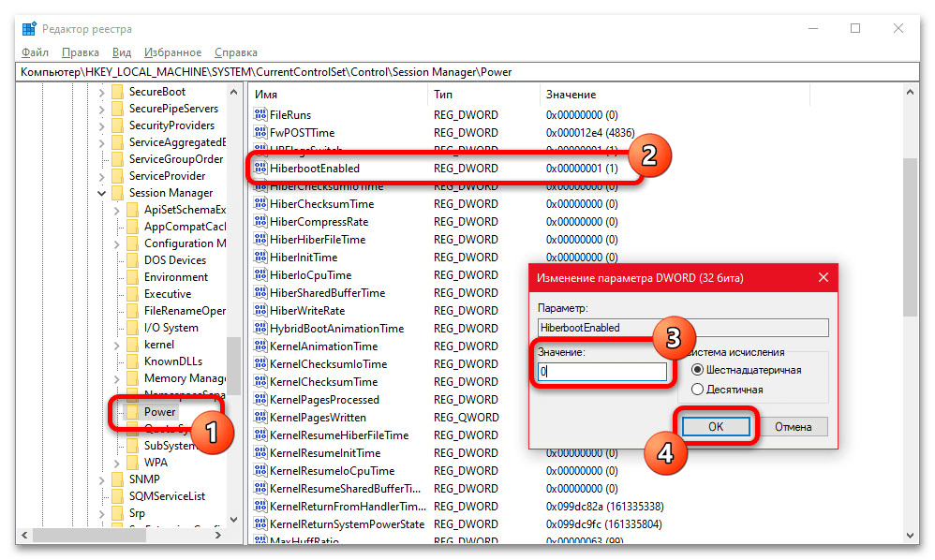This screenshot has height=560, width=935.
Task: Select the decimal Десятичная radio button
Action: pyautogui.click(x=697, y=389)
